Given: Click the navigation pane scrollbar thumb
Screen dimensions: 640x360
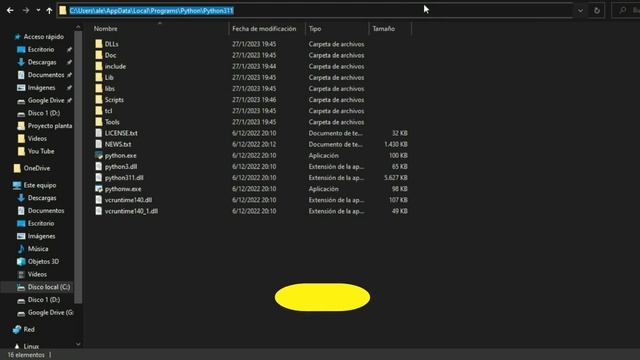Looking at the screenshot, I should coord(78,167).
